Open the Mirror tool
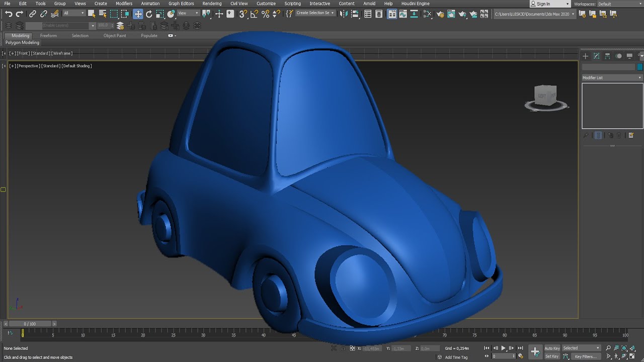 pyautogui.click(x=344, y=14)
